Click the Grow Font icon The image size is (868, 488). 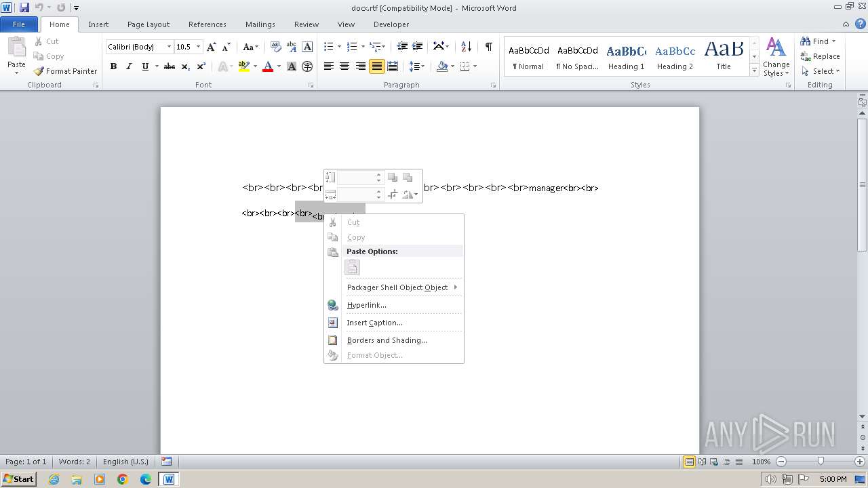[212, 47]
